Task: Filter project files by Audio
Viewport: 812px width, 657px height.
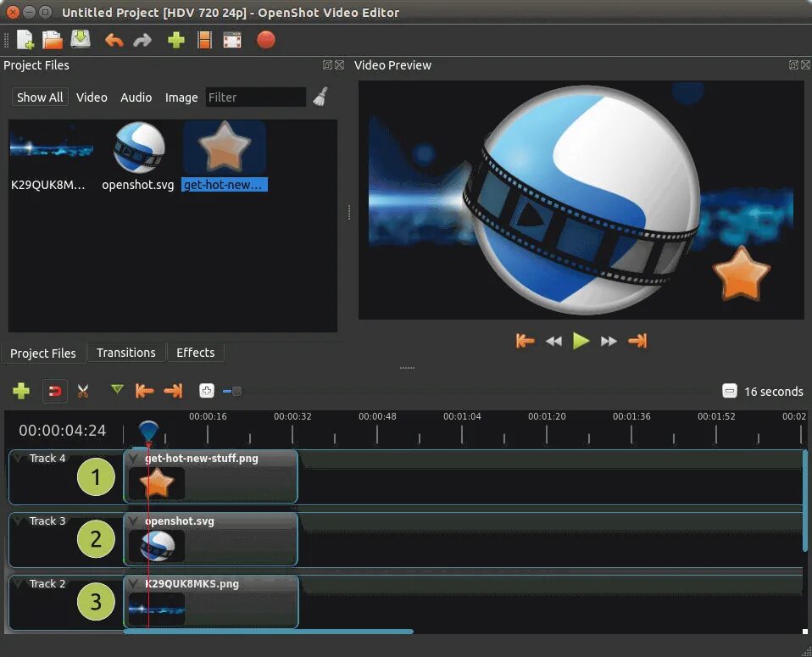Action: pos(136,97)
